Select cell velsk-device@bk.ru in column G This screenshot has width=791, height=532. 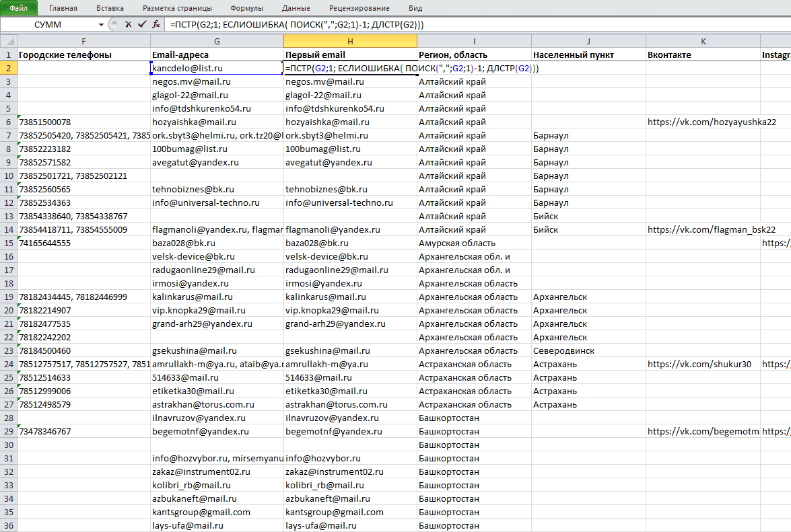pyautogui.click(x=217, y=256)
